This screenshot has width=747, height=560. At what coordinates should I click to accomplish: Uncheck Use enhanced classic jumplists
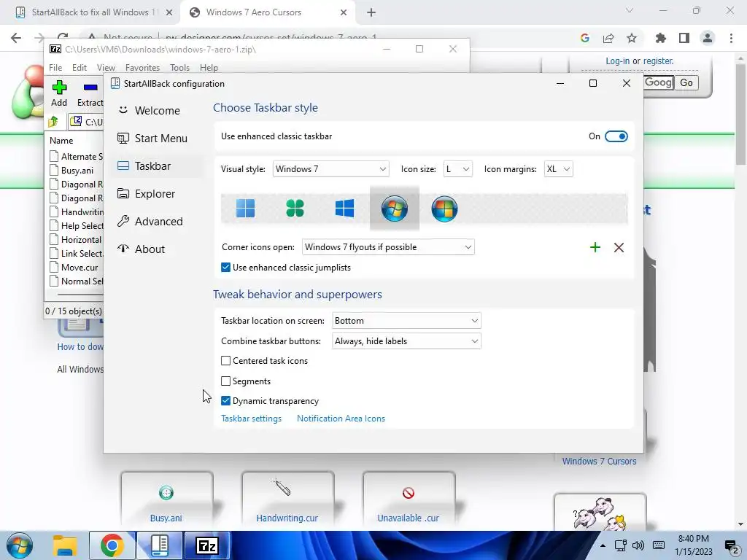tap(226, 268)
